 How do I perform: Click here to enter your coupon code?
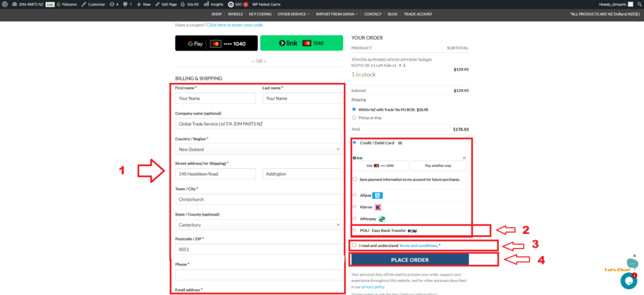[x=235, y=25]
